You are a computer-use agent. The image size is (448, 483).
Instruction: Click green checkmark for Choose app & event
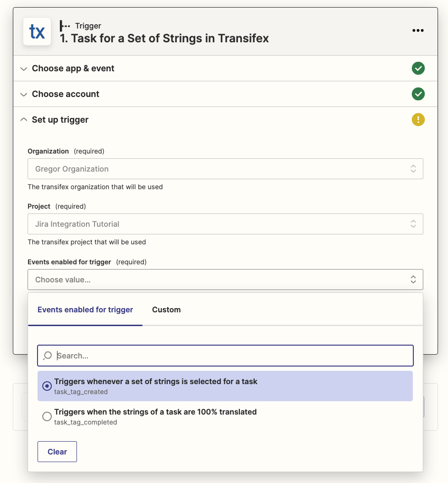coord(418,68)
